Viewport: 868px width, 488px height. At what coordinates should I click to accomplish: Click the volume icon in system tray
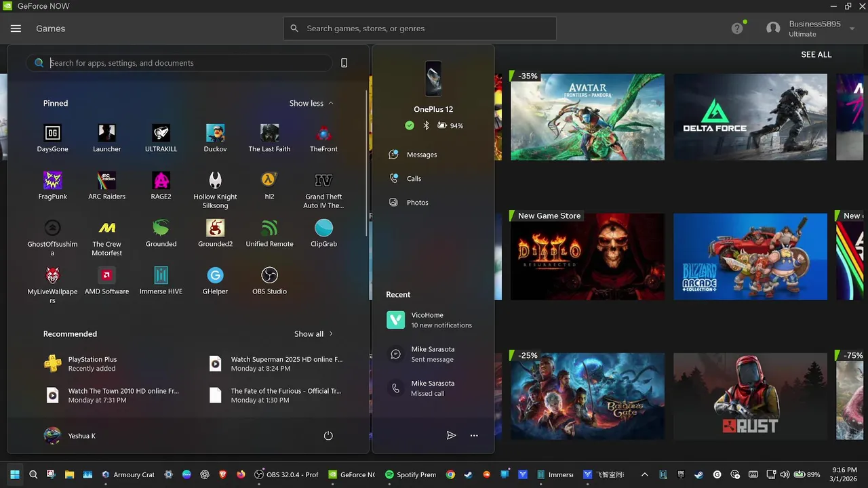785,474
